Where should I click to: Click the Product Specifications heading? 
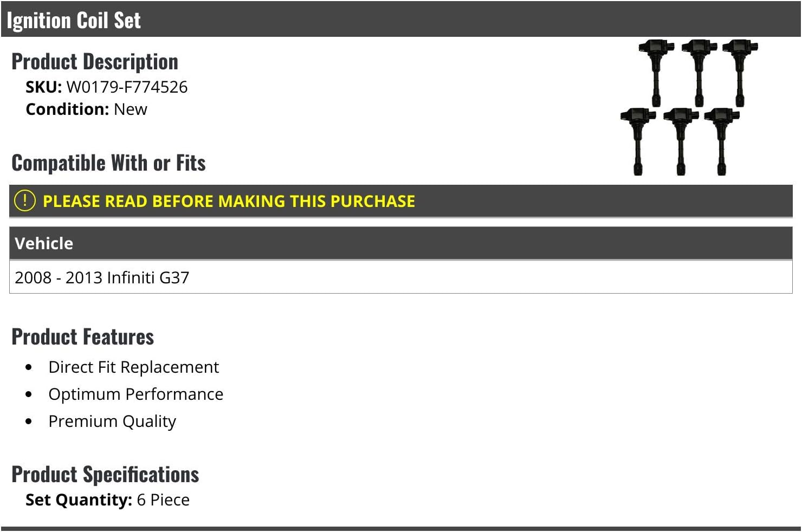coord(105,475)
